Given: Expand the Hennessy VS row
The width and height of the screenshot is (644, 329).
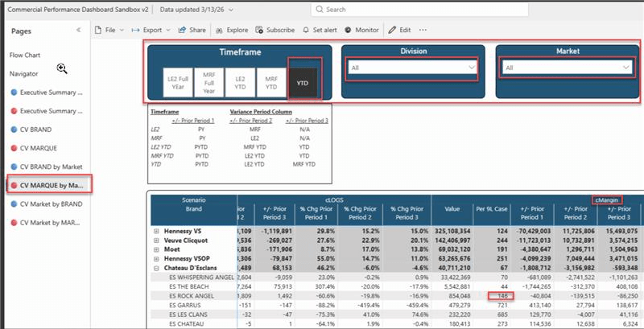Looking at the screenshot, I should pyautogui.click(x=156, y=232).
